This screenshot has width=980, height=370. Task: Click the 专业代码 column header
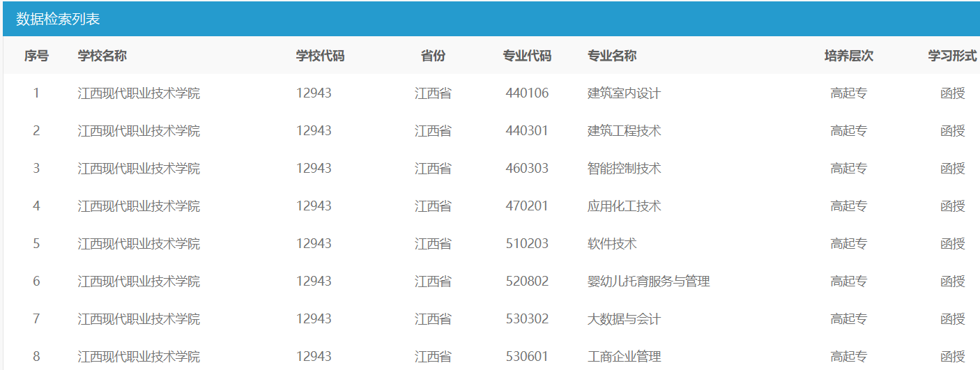pyautogui.click(x=527, y=56)
